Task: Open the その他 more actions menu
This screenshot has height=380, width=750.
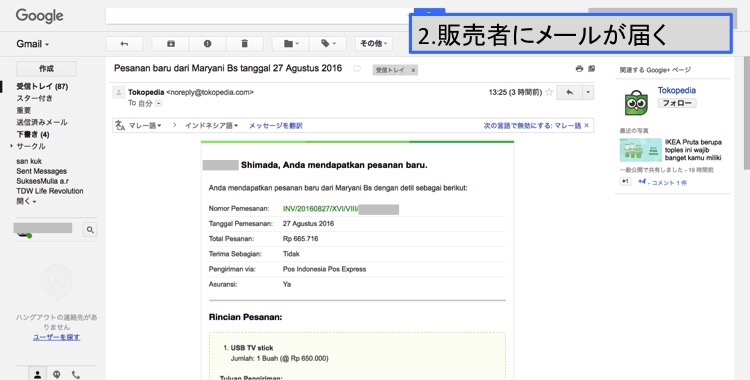Action: tap(374, 44)
